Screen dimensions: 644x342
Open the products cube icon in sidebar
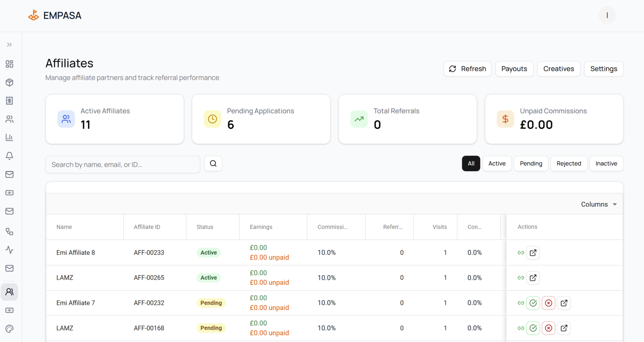tap(9, 82)
